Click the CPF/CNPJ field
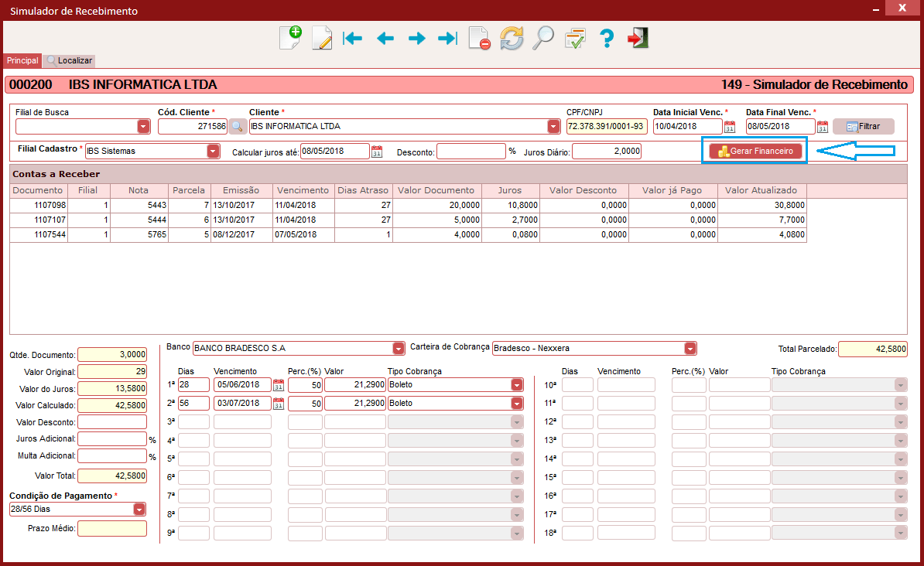The height and width of the screenshot is (566, 924). (607, 127)
